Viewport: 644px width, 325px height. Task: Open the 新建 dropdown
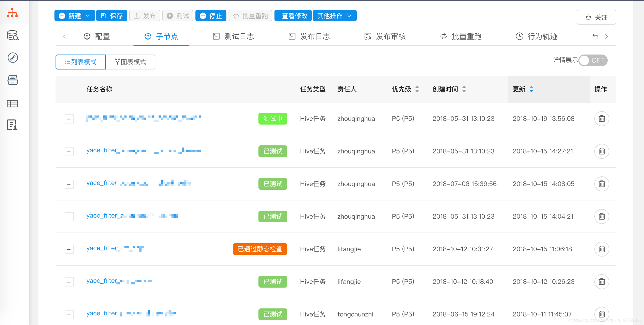click(x=74, y=16)
